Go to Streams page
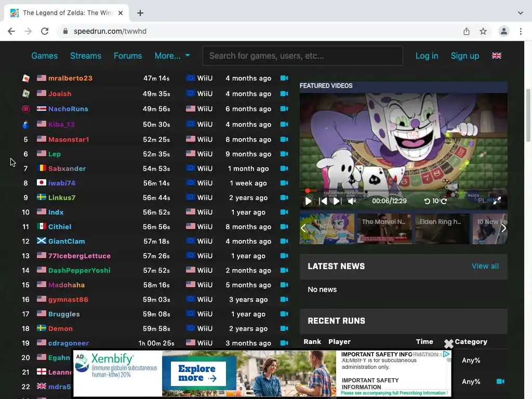The width and height of the screenshot is (532, 399). coord(86,56)
